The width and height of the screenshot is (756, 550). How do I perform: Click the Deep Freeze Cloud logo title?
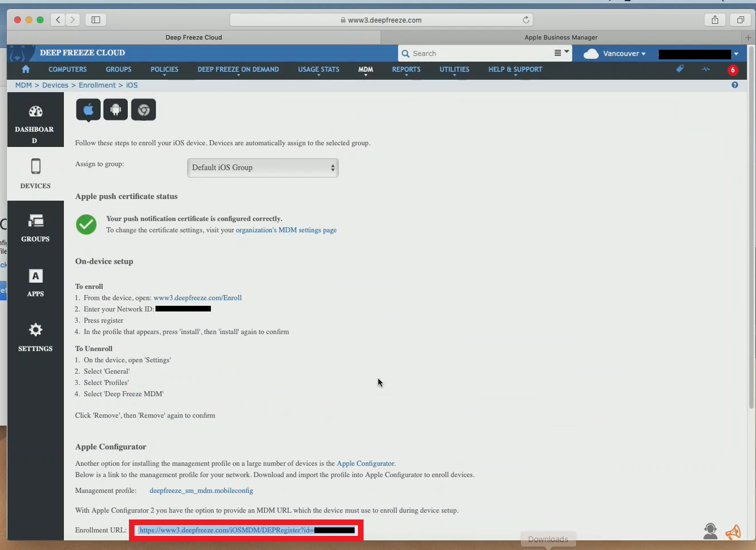[83, 53]
